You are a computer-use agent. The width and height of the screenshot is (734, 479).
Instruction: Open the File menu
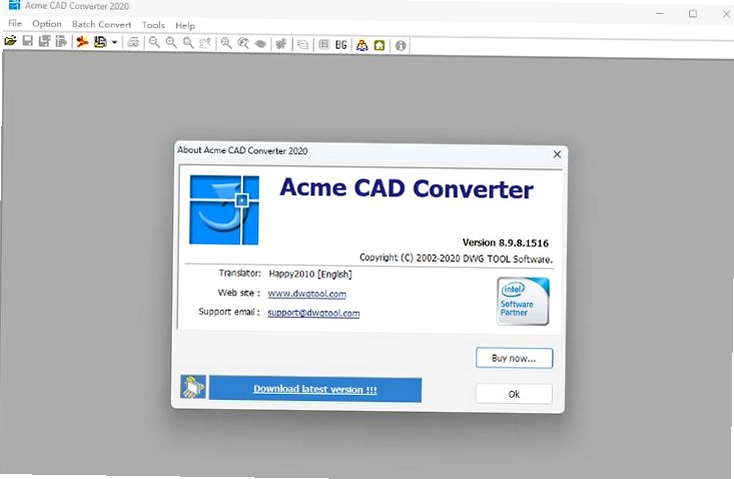point(15,23)
